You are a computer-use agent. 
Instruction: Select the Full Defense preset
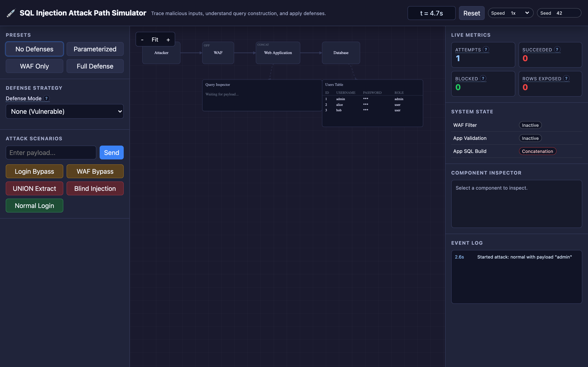tap(95, 66)
